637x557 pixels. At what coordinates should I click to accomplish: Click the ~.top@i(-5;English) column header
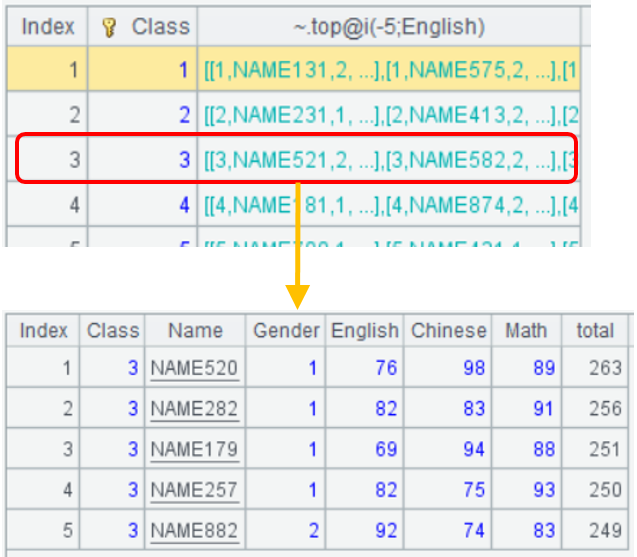pos(390,26)
